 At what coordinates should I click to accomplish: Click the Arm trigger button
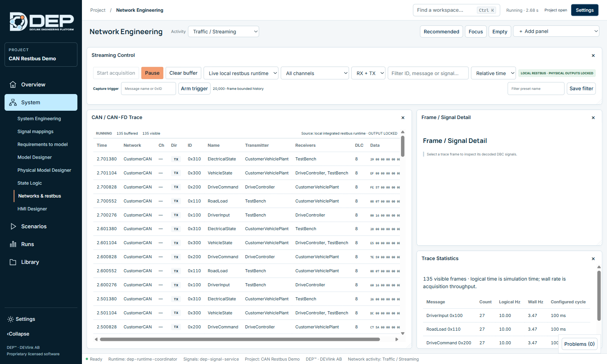(x=194, y=88)
